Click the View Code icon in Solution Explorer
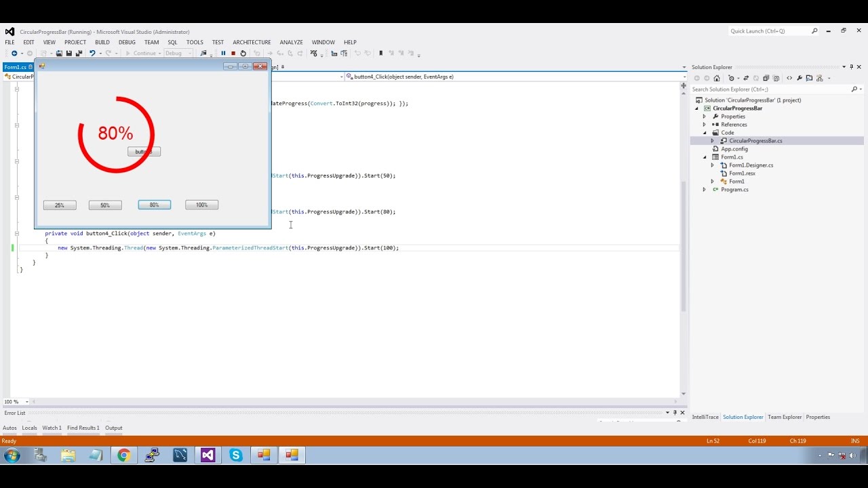 [x=789, y=78]
